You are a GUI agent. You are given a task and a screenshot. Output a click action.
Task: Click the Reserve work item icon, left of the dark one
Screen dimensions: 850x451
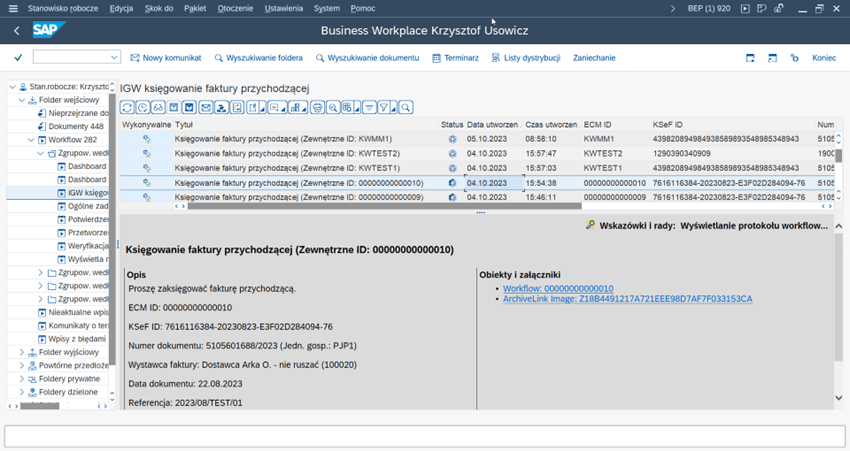coord(173,107)
